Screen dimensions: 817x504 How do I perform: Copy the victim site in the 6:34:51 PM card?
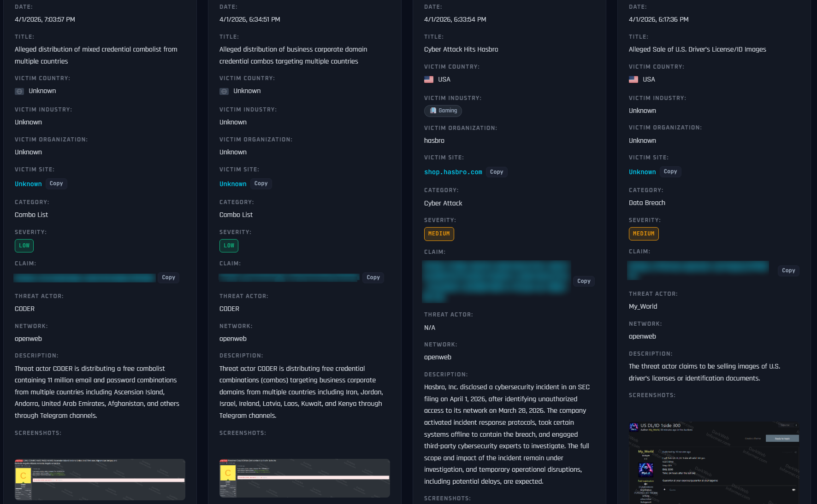point(260,183)
